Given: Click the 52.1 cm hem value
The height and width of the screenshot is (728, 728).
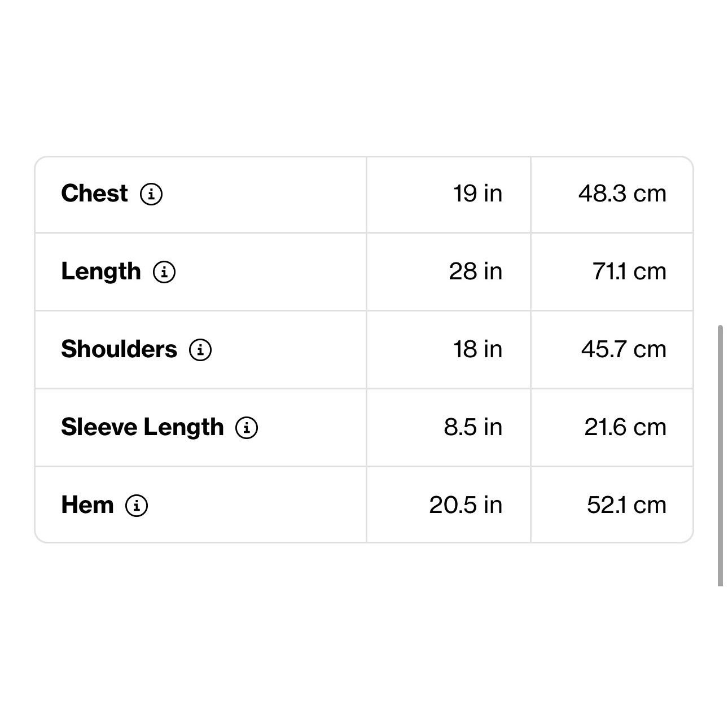Looking at the screenshot, I should pos(626,505).
